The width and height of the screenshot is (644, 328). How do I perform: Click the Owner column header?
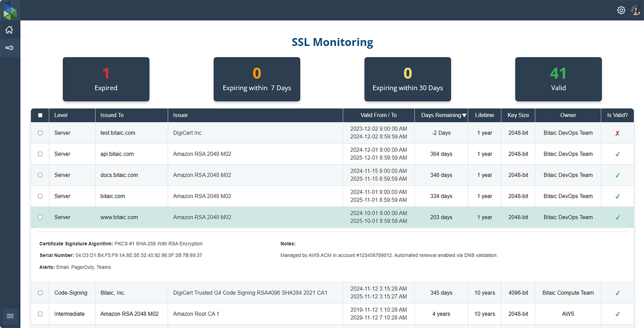pos(568,115)
